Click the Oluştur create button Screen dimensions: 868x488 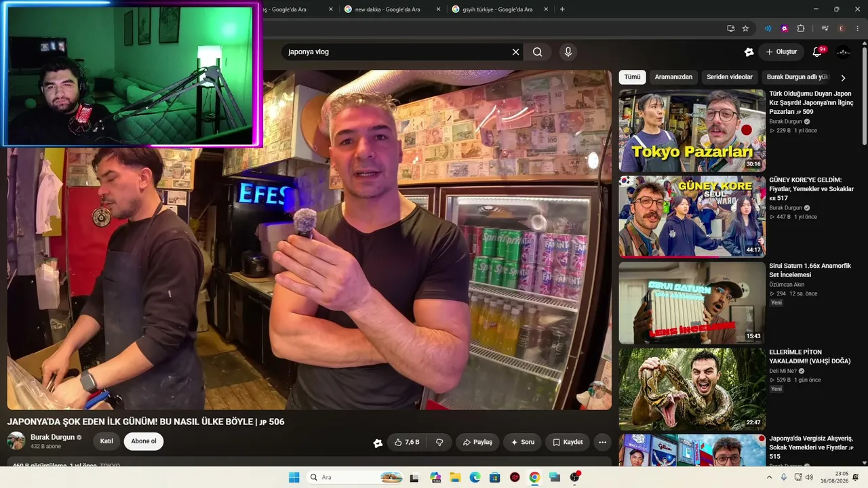point(781,52)
